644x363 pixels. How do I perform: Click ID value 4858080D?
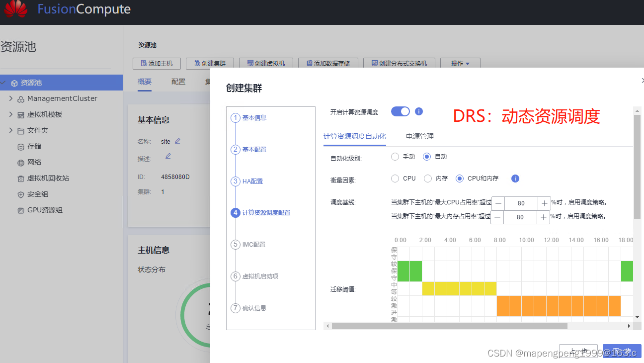pyautogui.click(x=175, y=177)
